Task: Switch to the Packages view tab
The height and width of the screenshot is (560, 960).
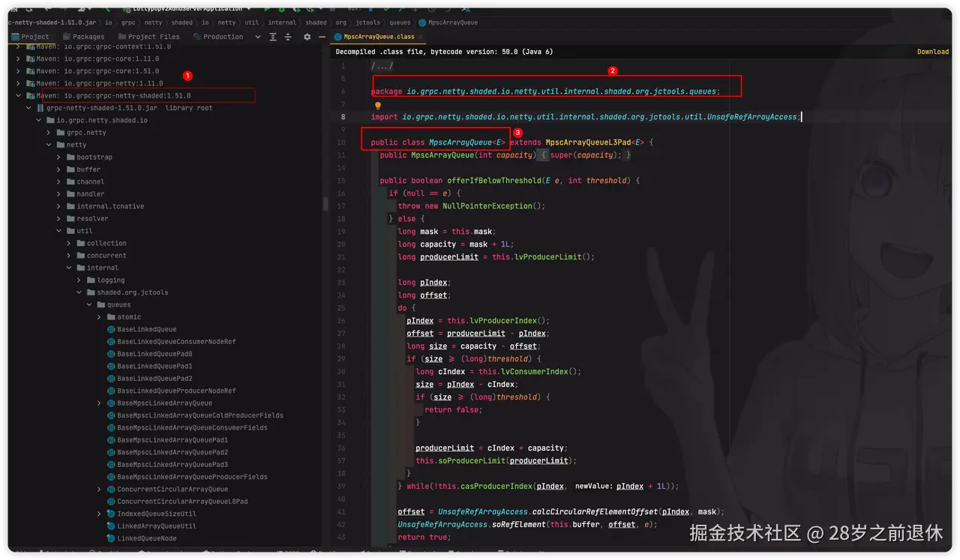Action: [x=83, y=37]
